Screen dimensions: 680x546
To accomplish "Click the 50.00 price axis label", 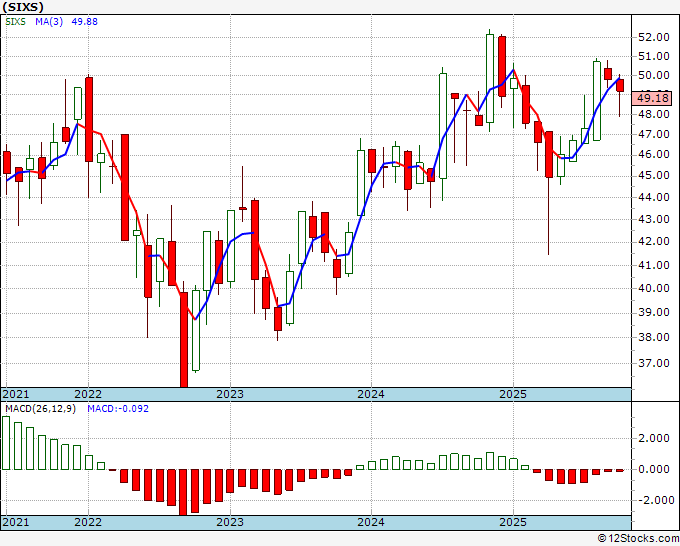I will tap(654, 75).
